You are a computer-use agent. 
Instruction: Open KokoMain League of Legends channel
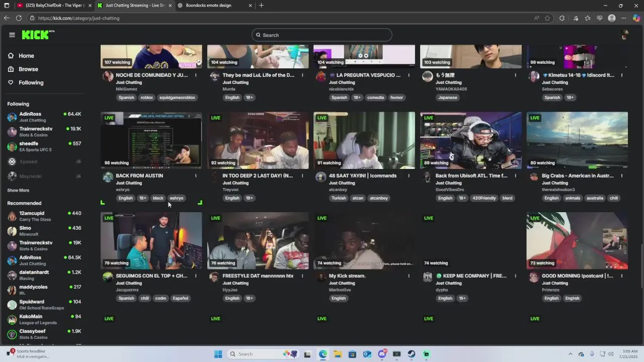tap(44, 319)
